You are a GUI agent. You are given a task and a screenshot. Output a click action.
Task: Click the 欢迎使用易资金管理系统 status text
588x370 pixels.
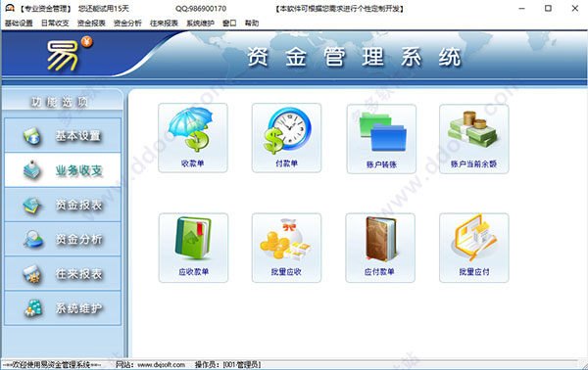(x=52, y=364)
